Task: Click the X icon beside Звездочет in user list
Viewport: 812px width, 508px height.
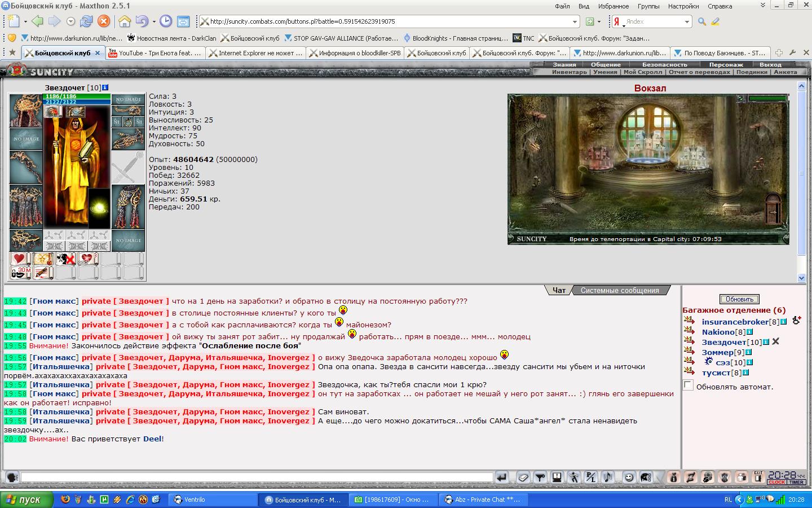Action: [776, 342]
